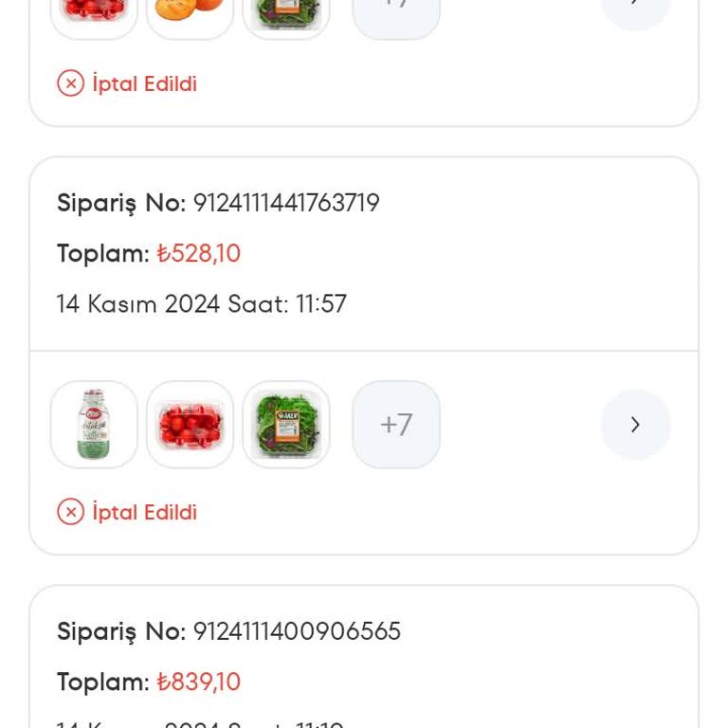
Task: Click the cancelled X icon in ₺528,10 order
Action: (x=71, y=512)
